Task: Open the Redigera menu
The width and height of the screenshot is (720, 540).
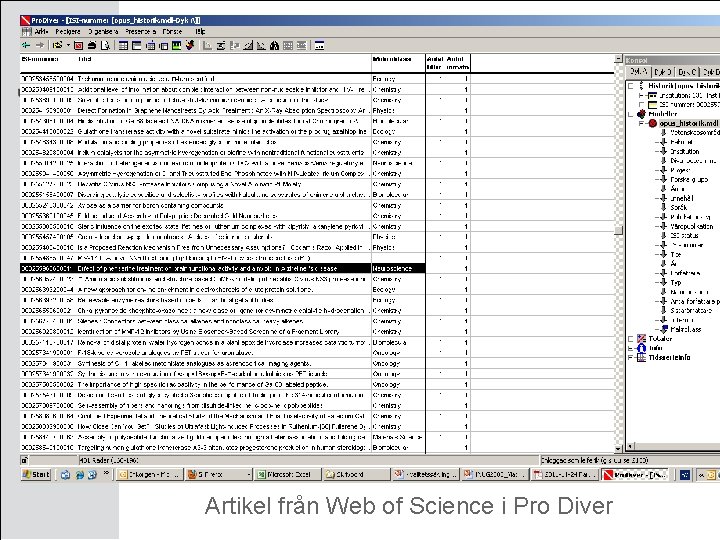Action: pos(68,31)
